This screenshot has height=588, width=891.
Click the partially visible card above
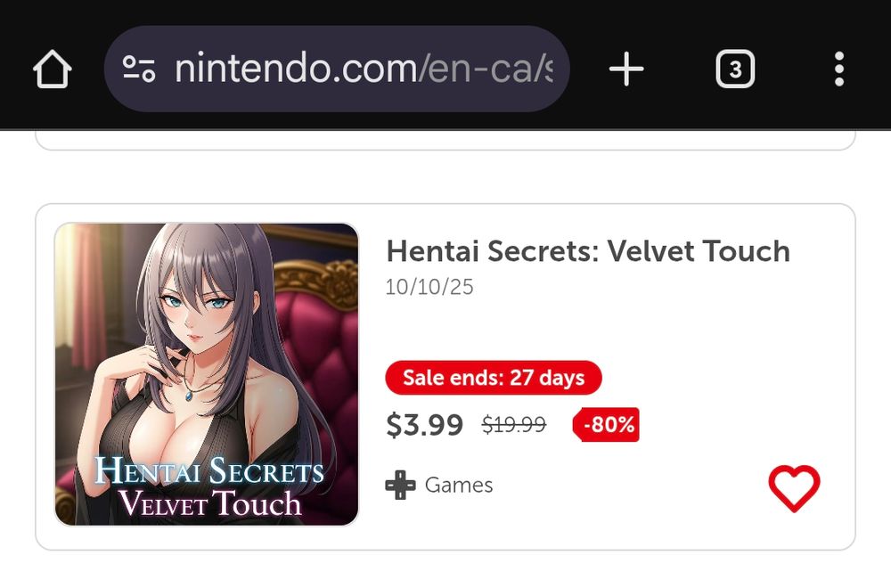tap(445, 141)
